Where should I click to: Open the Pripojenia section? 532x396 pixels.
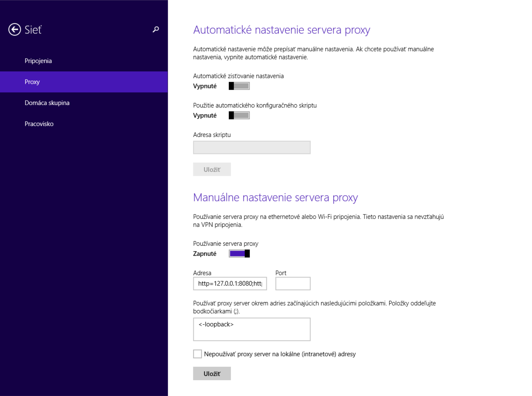[x=38, y=61]
